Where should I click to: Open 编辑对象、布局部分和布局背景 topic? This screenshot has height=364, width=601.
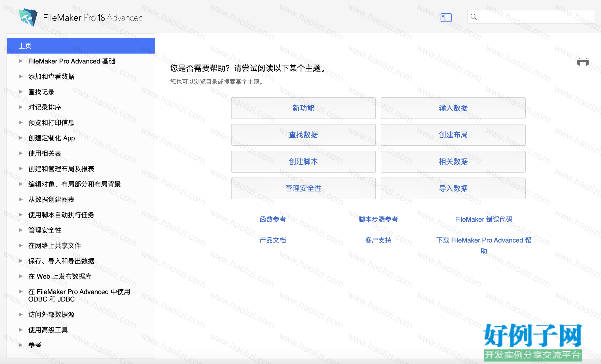pyautogui.click(x=74, y=184)
